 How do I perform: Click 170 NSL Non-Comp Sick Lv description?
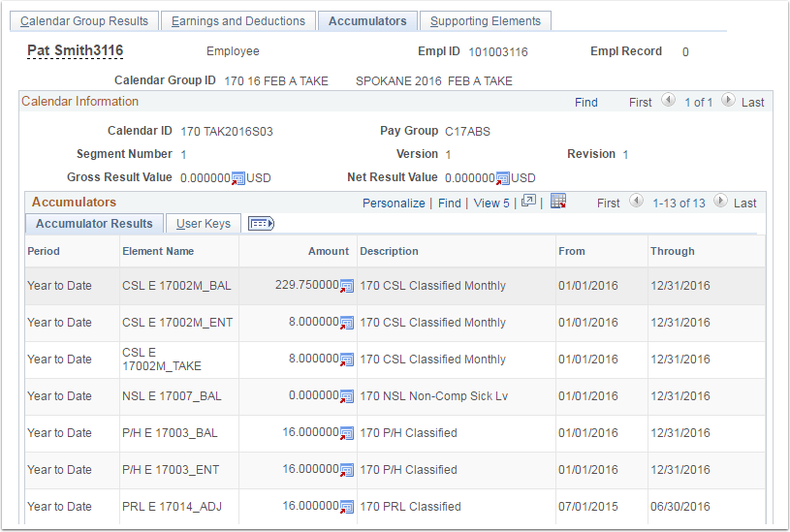434,396
